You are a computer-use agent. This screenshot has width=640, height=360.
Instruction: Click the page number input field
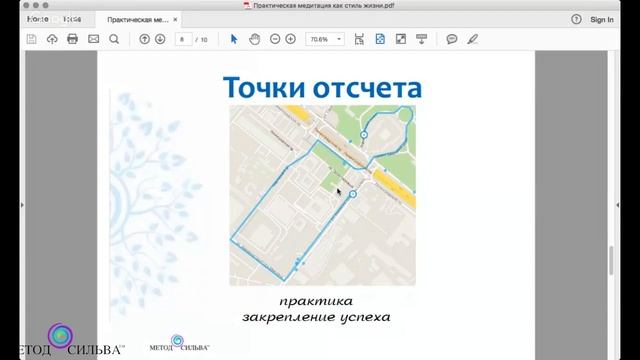pos(183,39)
